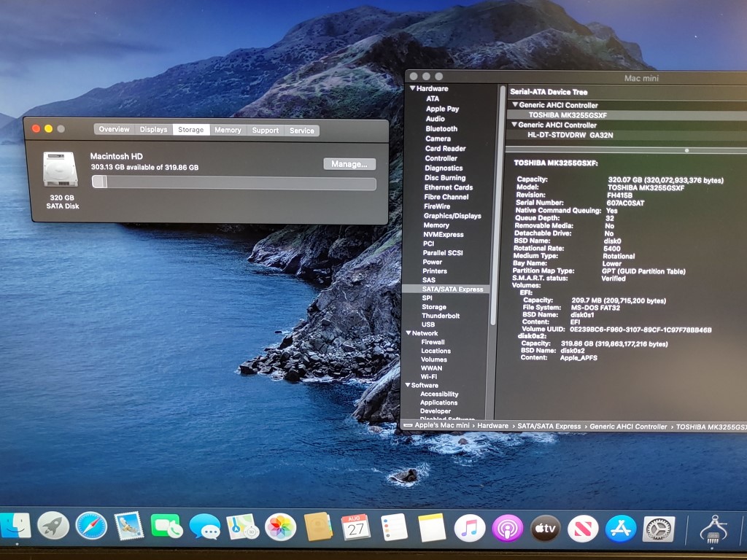Select Graphics/Displays in the sidebar
The width and height of the screenshot is (747, 560).
[452, 216]
